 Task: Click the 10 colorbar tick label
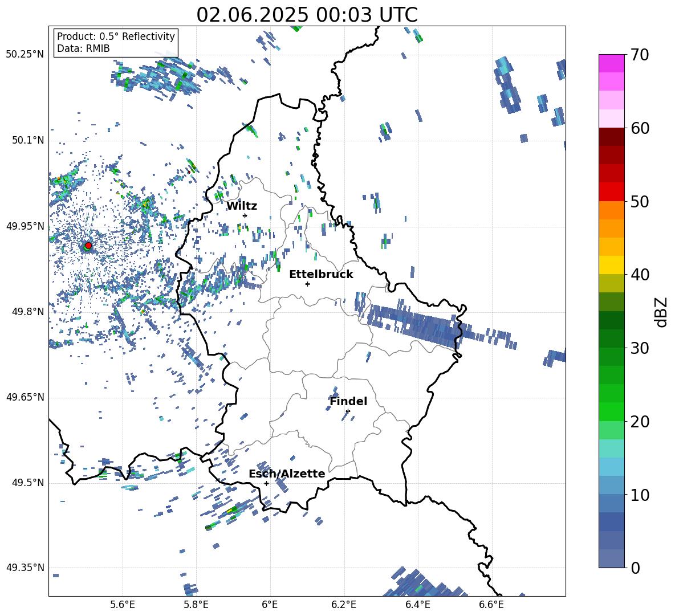(x=640, y=495)
